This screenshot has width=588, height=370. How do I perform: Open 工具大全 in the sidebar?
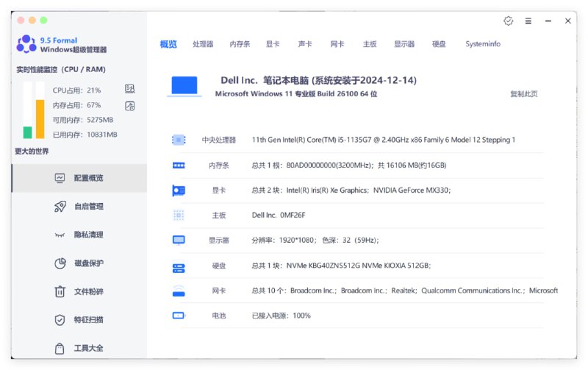(x=79, y=348)
